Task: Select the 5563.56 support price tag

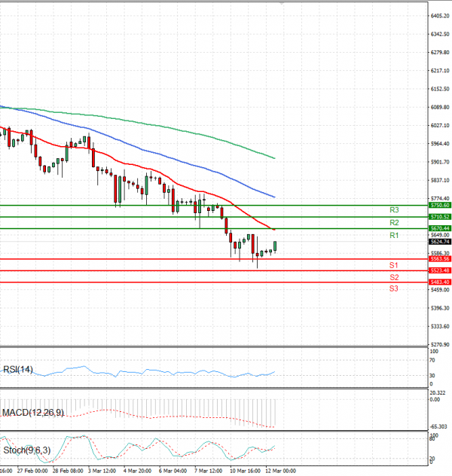Action: point(440,259)
